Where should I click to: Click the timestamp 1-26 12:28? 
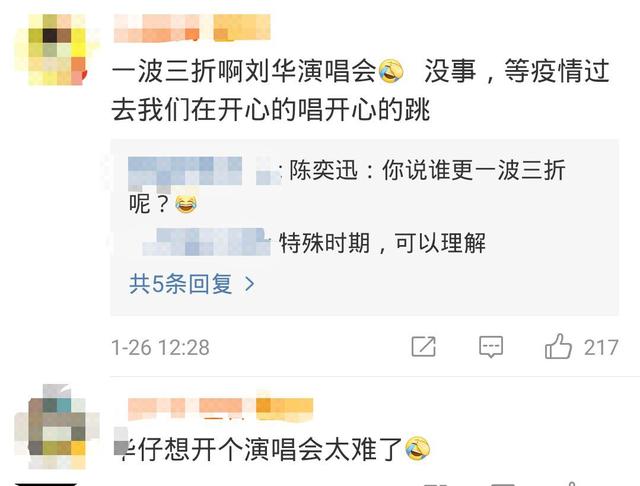pos(160,348)
